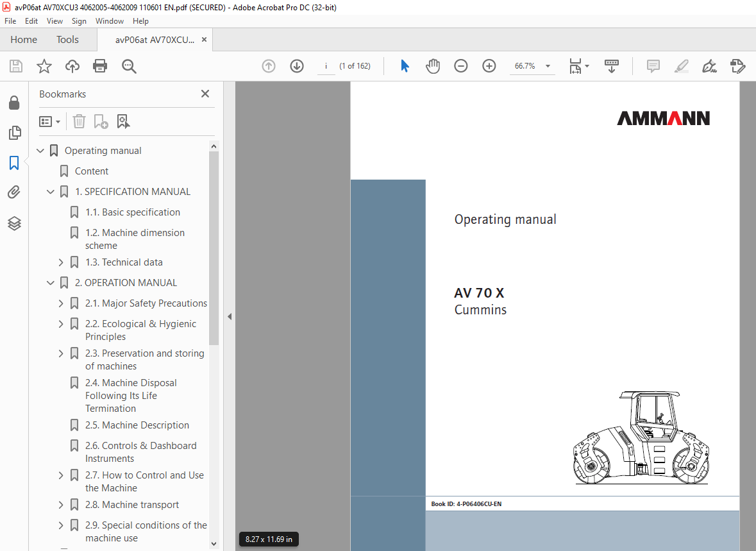This screenshot has width=756, height=551.
Task: Go to next page arrow
Action: tap(297, 66)
